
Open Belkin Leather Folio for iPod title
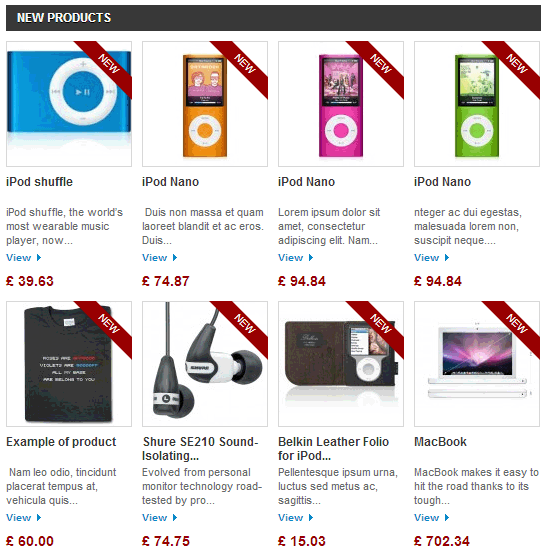333,449
